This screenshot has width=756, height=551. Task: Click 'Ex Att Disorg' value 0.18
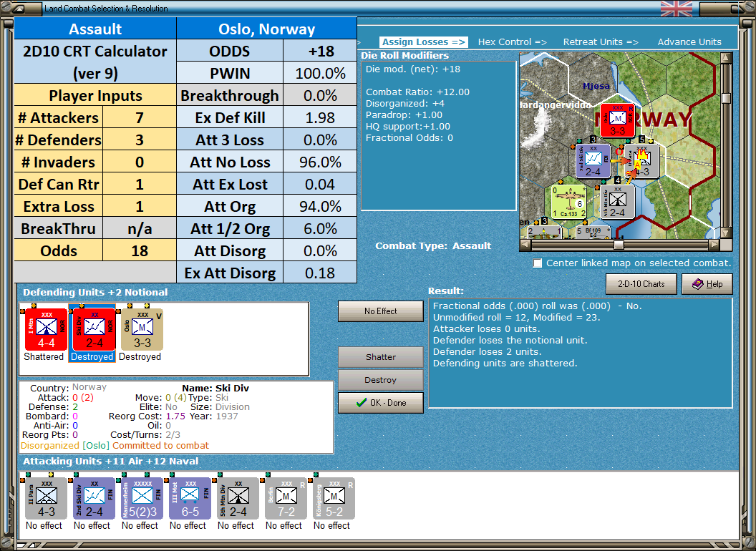[320, 273]
